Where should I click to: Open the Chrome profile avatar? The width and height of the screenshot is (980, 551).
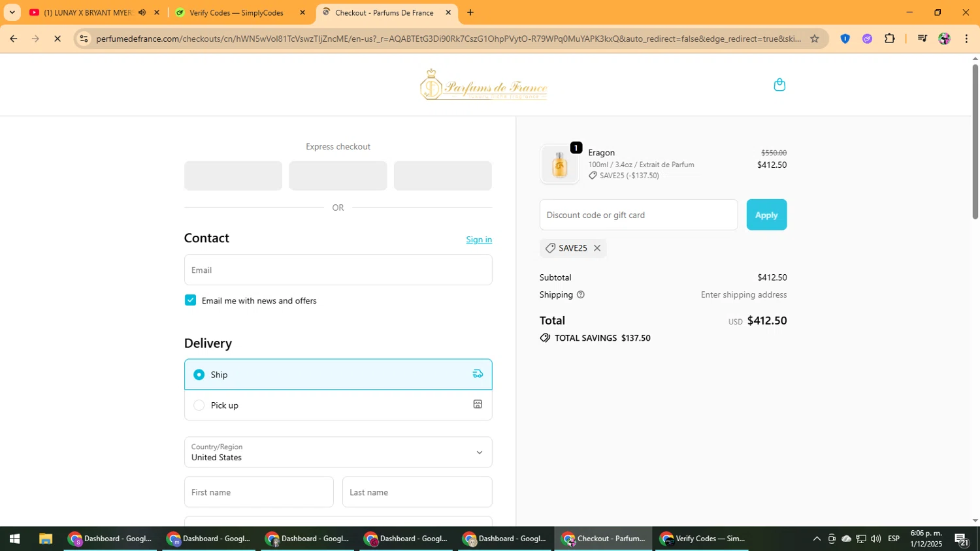coord(944,39)
